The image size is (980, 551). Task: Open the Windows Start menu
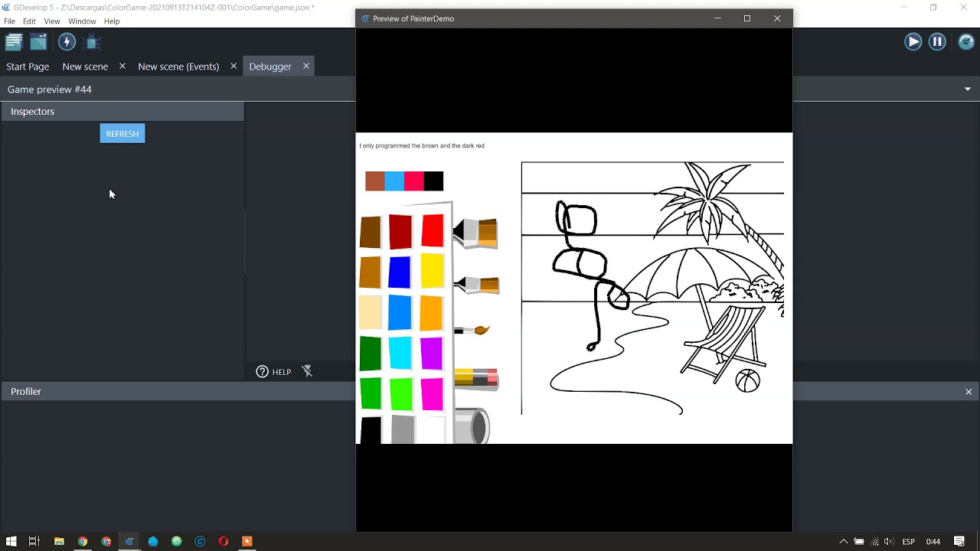(x=11, y=541)
